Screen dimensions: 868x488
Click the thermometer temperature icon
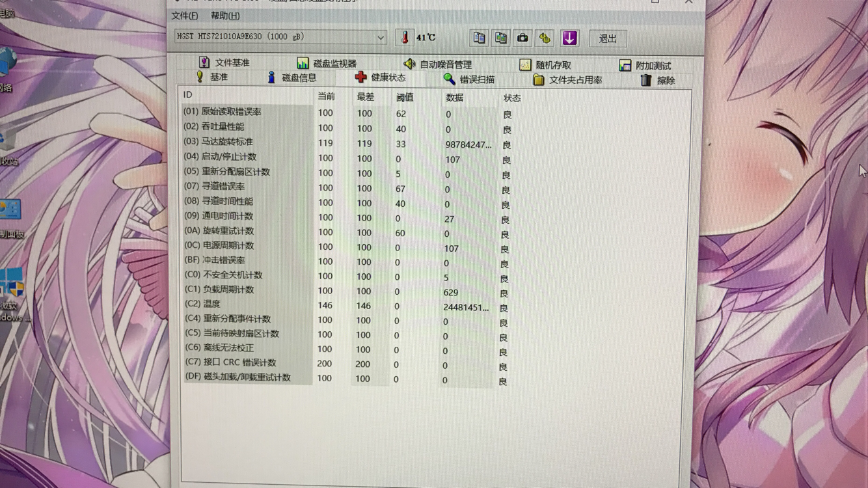[x=405, y=38]
